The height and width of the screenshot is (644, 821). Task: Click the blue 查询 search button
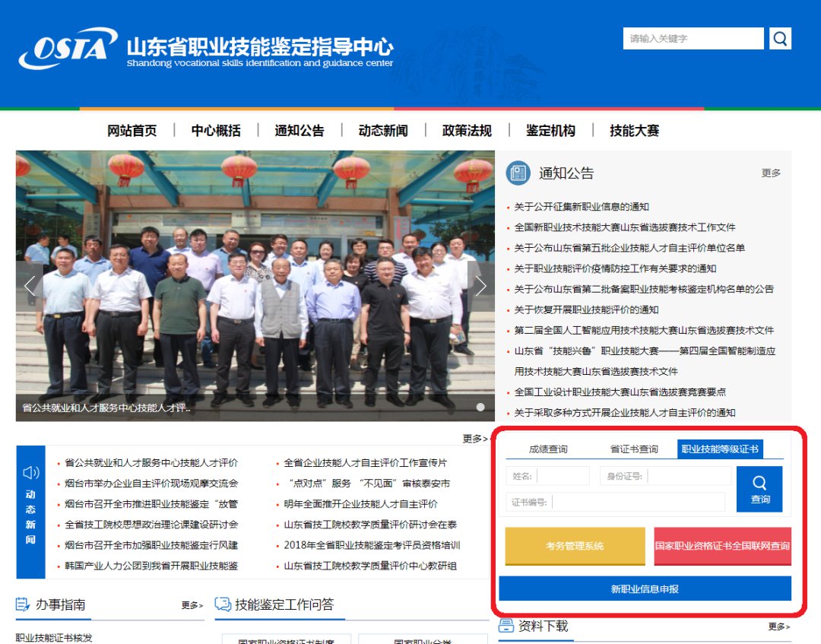759,489
